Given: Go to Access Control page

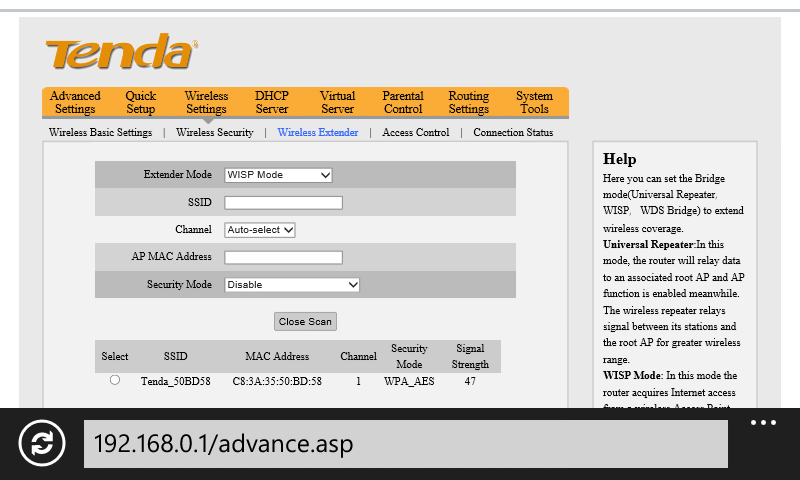Looking at the screenshot, I should [416, 133].
